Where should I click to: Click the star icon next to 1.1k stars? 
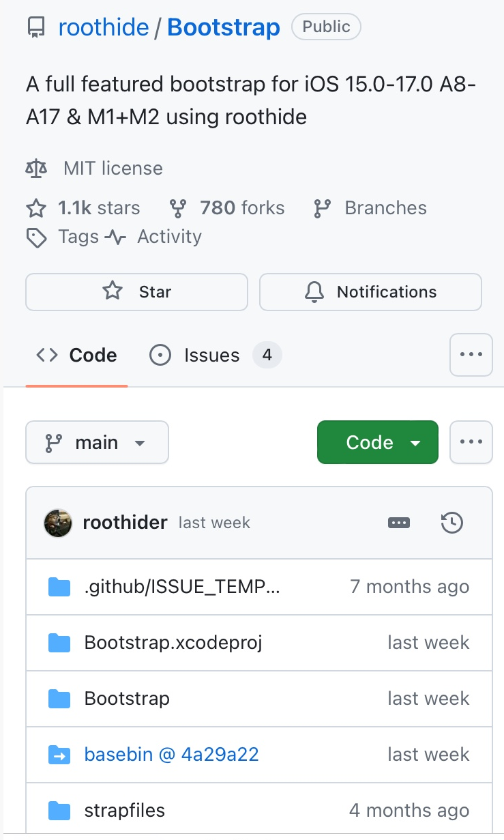(x=35, y=208)
